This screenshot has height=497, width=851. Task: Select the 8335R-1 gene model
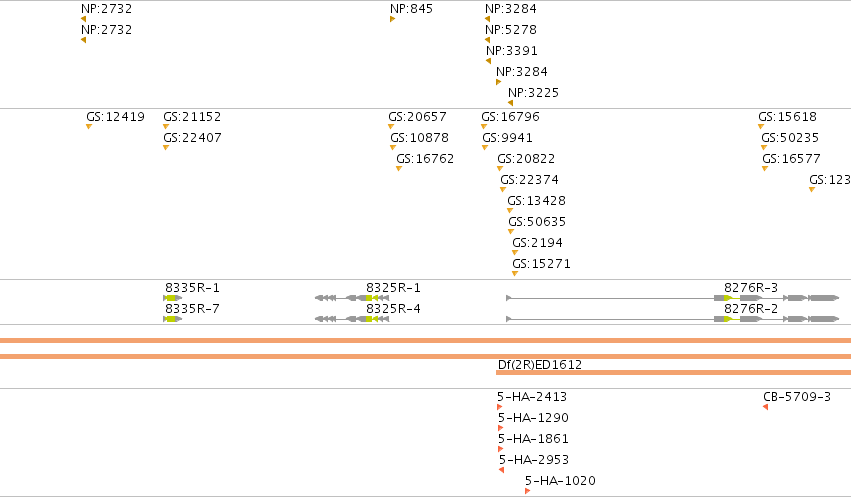(x=173, y=298)
